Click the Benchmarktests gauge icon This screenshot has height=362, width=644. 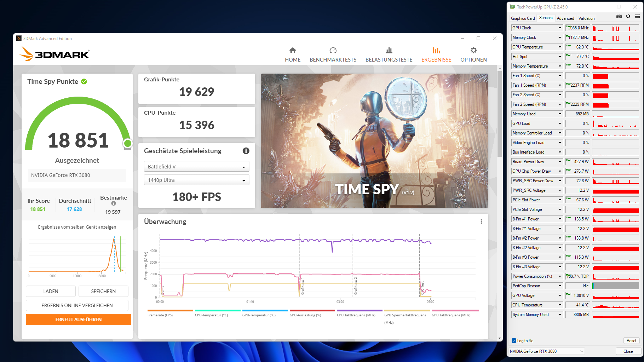[333, 50]
